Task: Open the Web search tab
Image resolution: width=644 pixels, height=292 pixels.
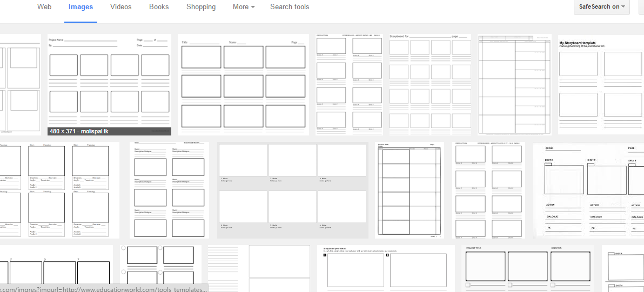Action: coord(44,7)
